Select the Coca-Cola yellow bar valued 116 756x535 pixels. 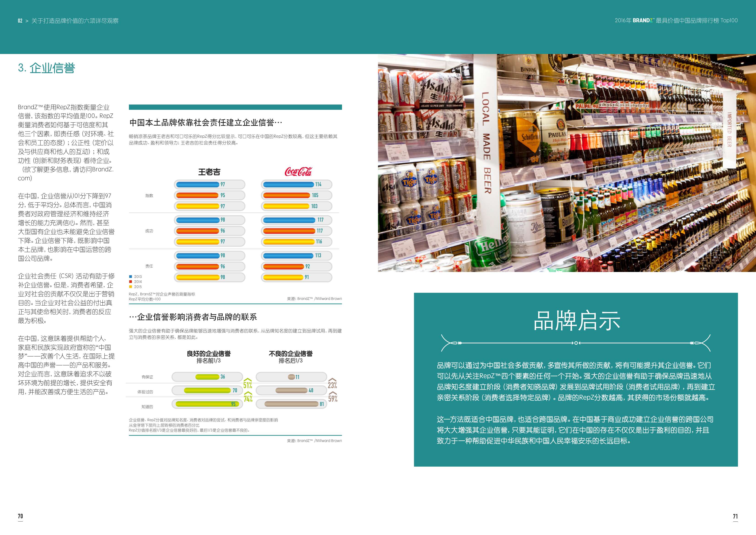tap(289, 242)
